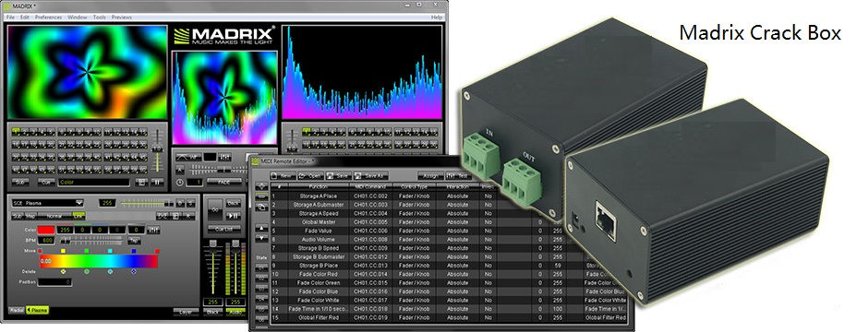The image size is (868, 332).
Task: Click the remove-entry icon below the add icon
Action: click(x=262, y=196)
